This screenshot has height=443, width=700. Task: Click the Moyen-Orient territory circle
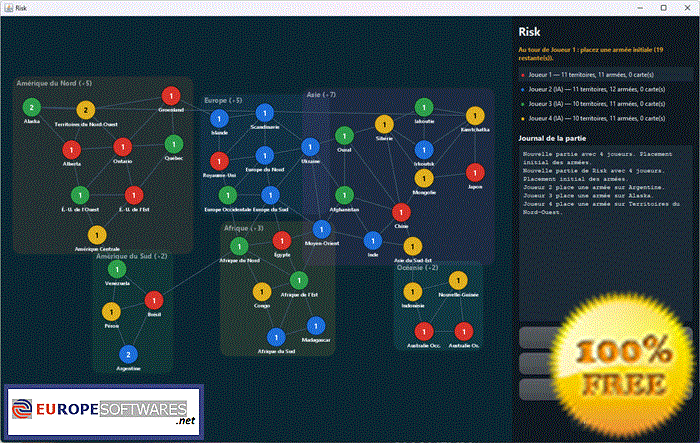pos(321,230)
